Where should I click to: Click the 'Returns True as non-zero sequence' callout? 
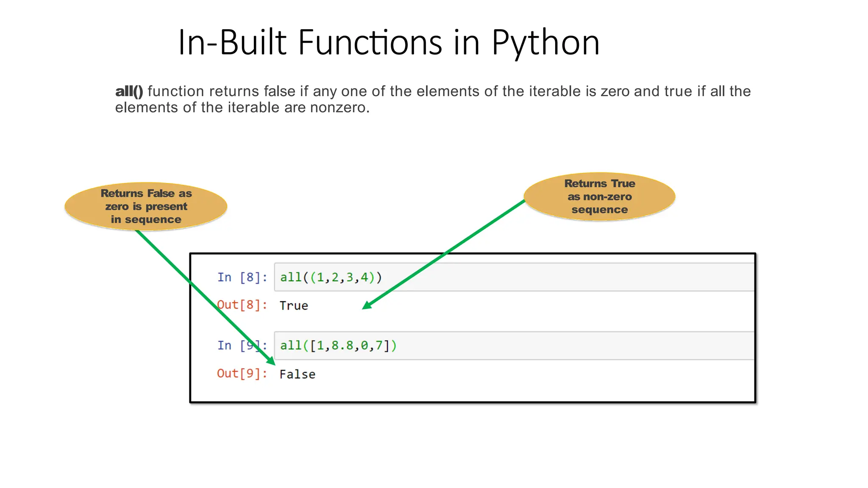click(599, 197)
